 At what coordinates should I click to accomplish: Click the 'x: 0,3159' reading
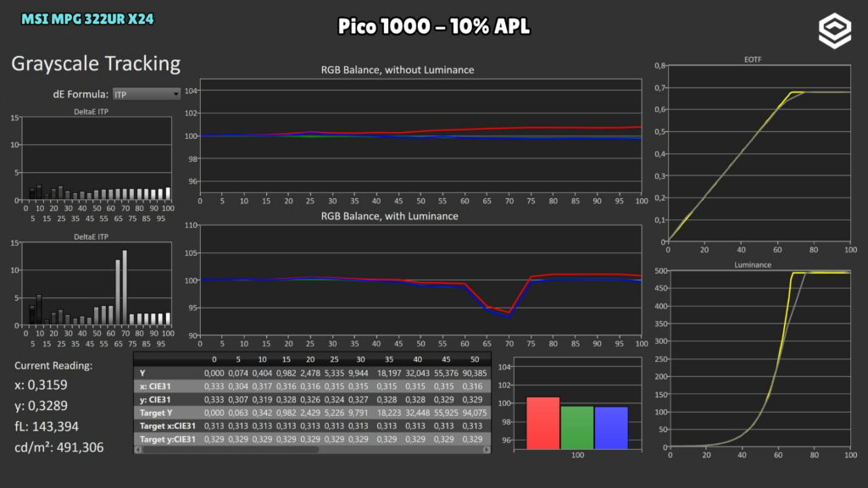[41, 385]
